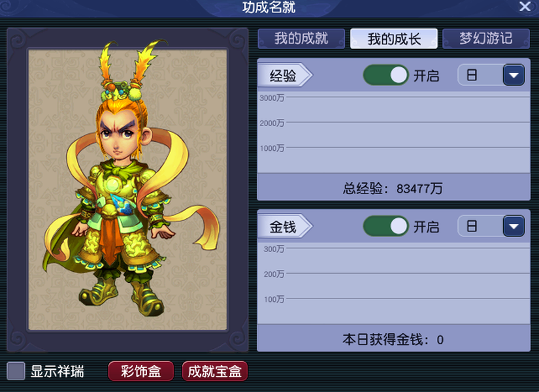This screenshot has width=539, height=392.
Task: Enable the 显示祥瑞 checkbox
Action: coord(16,371)
